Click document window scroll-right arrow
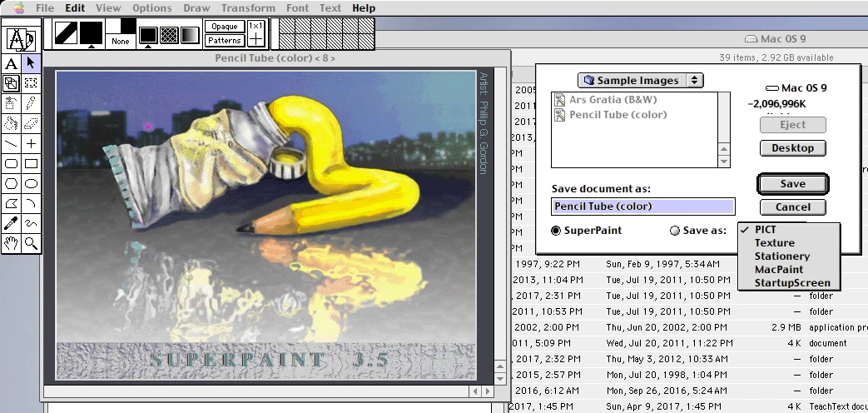The width and height of the screenshot is (868, 413). click(488, 391)
